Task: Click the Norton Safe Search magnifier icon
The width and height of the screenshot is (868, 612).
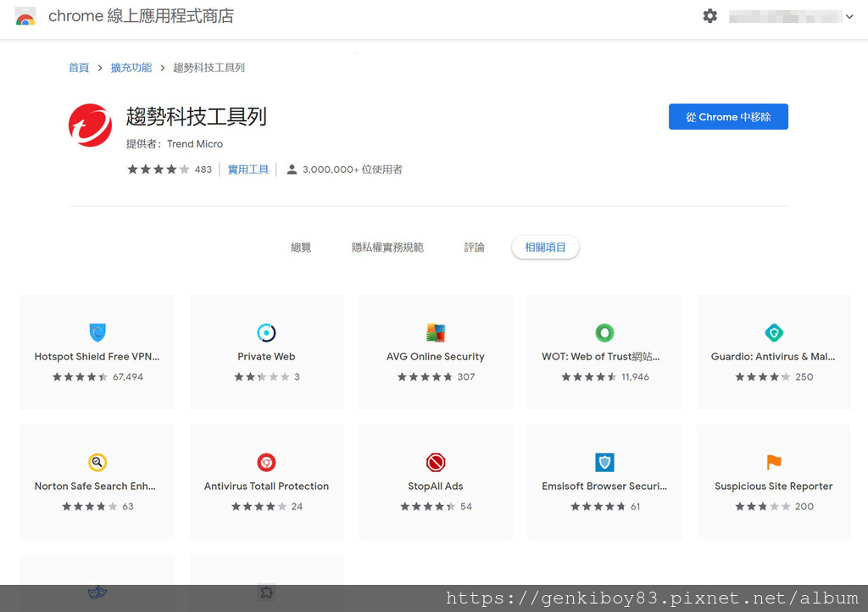Action: (x=97, y=462)
